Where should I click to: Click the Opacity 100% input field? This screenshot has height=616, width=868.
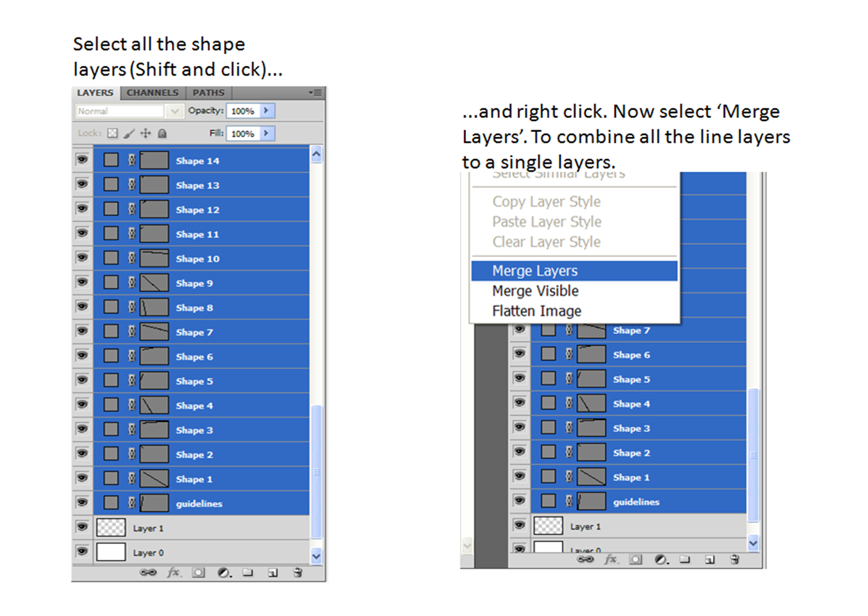(243, 111)
